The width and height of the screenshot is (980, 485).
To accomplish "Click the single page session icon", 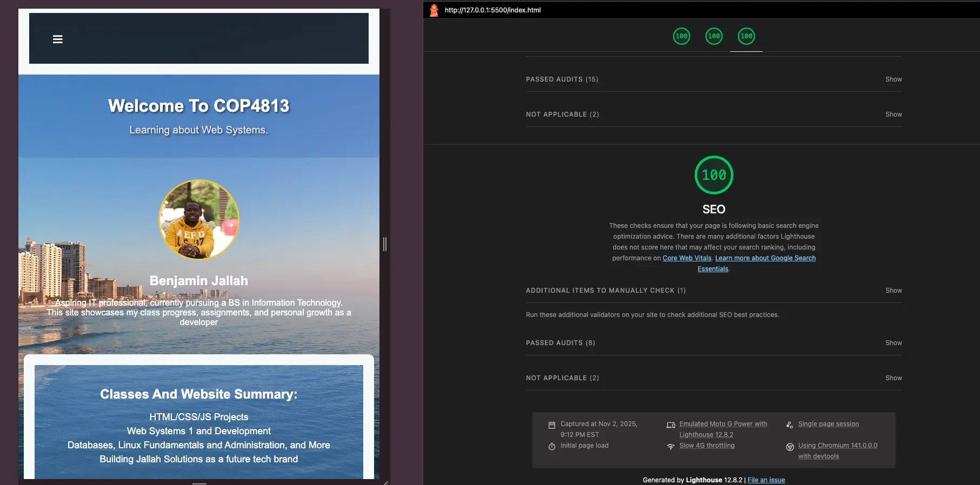I will [790, 425].
